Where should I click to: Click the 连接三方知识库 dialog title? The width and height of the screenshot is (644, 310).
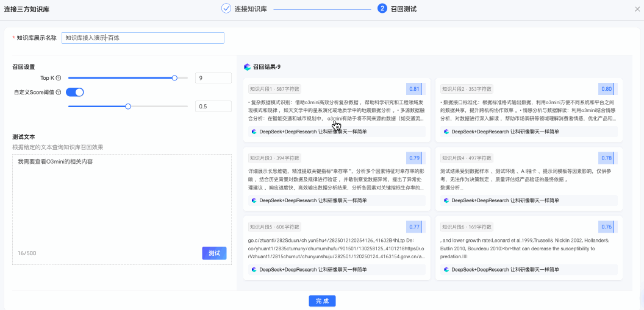(27, 9)
